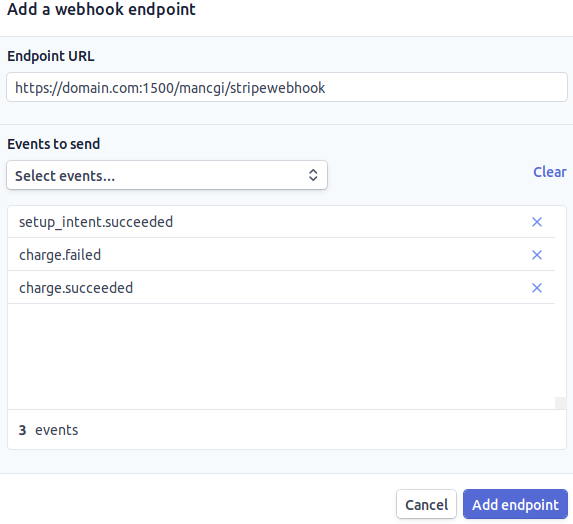Select the charge.succeeded event row
Screen dimensions: 573x524
281,288
